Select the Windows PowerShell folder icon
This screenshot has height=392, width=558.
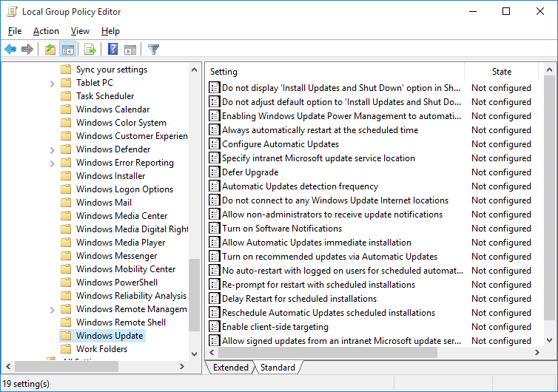pyautogui.click(x=66, y=283)
